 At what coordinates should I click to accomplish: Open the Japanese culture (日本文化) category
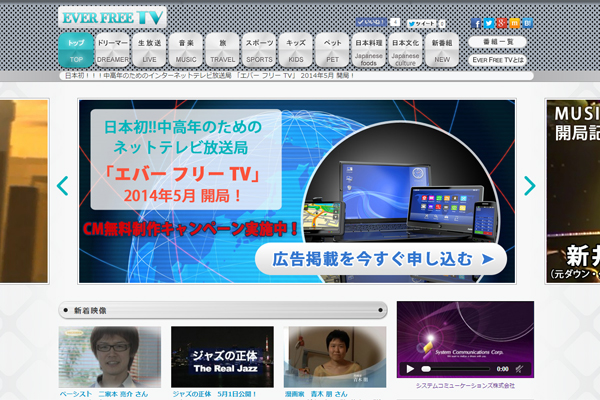406,50
